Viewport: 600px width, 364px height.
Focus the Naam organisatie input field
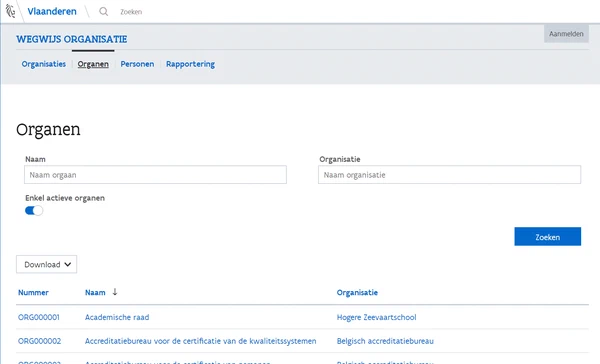pos(449,175)
